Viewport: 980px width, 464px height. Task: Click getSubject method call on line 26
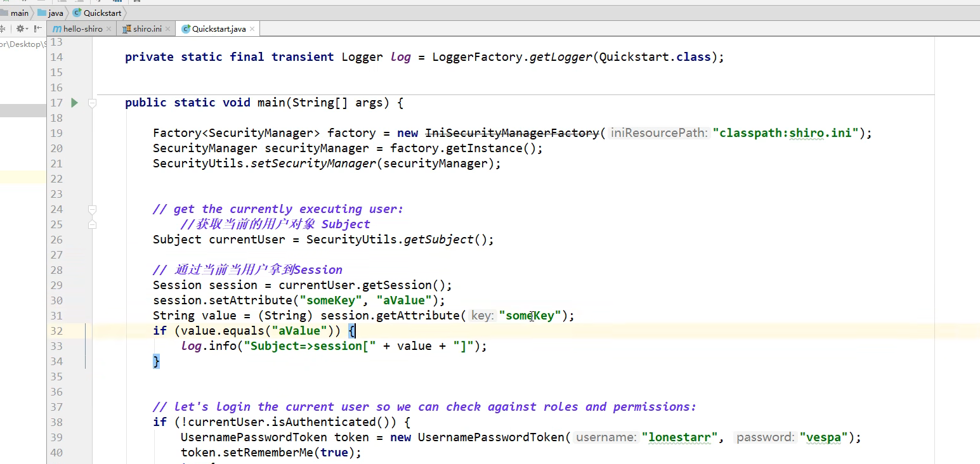(x=439, y=240)
